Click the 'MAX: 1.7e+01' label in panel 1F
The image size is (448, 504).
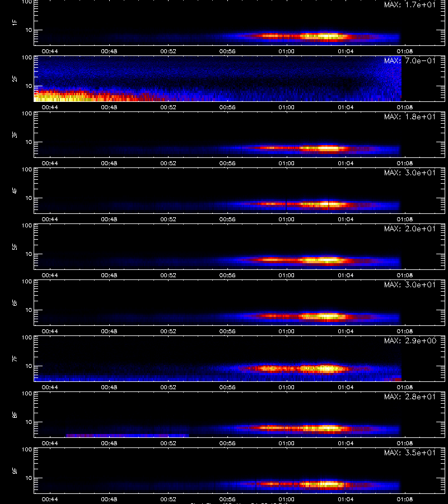(x=410, y=5)
